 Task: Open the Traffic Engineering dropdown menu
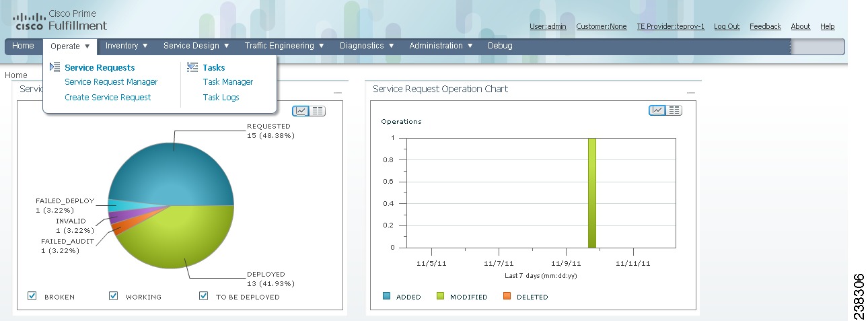(285, 46)
